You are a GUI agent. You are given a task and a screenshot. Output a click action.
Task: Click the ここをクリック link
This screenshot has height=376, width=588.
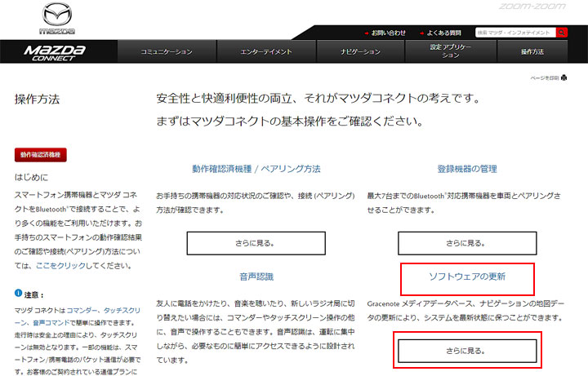[x=60, y=266]
